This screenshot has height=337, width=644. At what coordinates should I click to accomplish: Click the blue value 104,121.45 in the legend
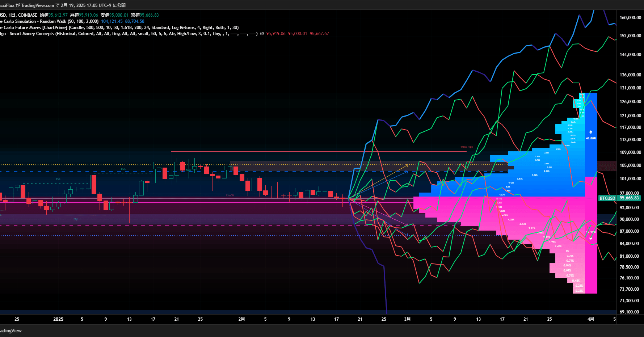112,21
